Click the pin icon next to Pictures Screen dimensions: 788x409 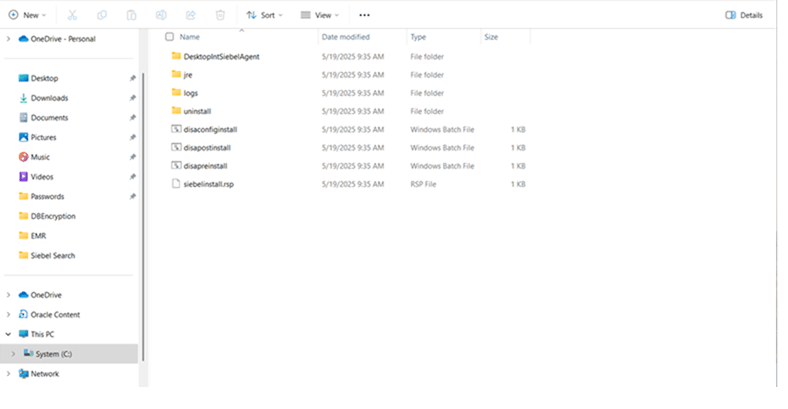[133, 137]
